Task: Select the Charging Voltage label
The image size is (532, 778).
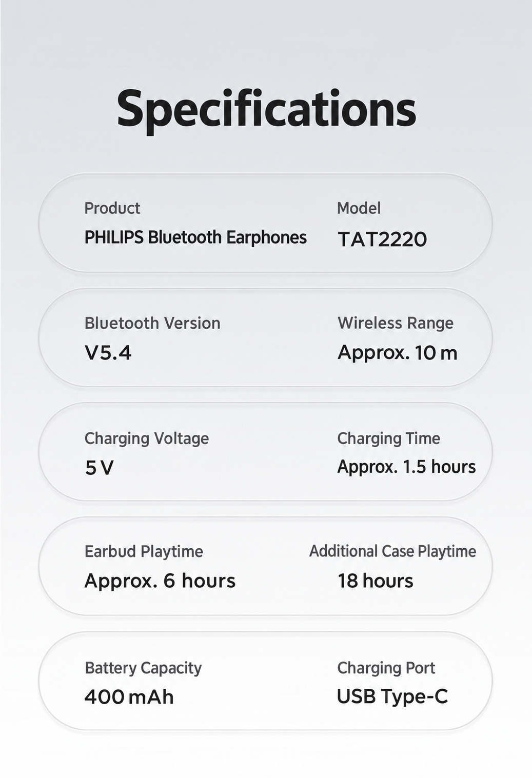Action: pyautogui.click(x=147, y=438)
